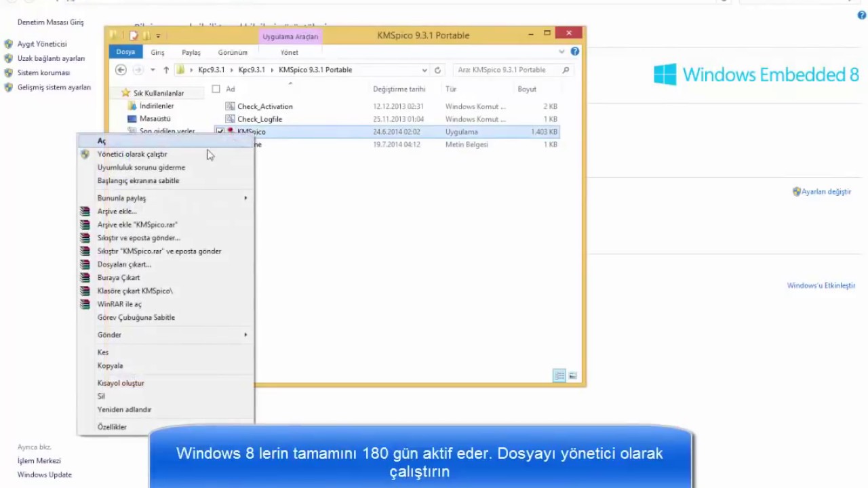Go up one folder level
The height and width of the screenshot is (488, 868).
click(x=166, y=70)
